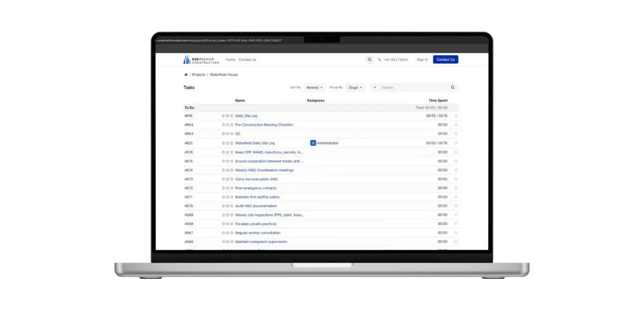
Task: Toggle priority star on Carry out evacuation drills
Action: click(223, 179)
